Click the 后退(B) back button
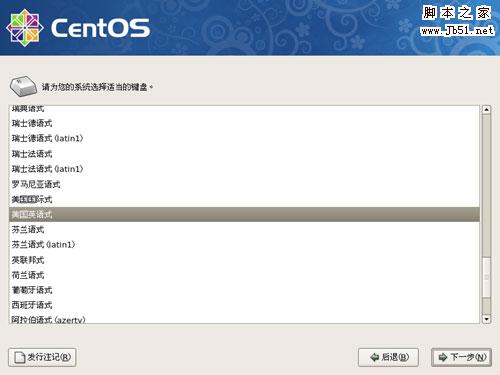This screenshot has width=500, height=375. pos(388,357)
